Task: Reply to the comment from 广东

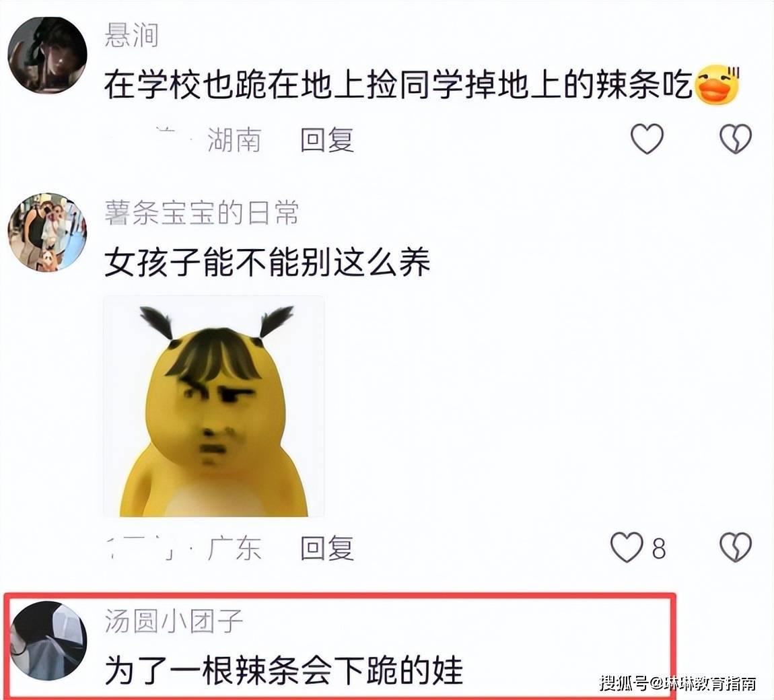Action: pos(327,548)
